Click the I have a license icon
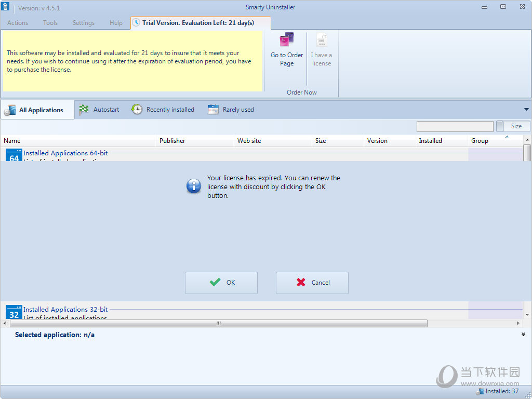Screen dimensions: 532x399 (x=322, y=39)
